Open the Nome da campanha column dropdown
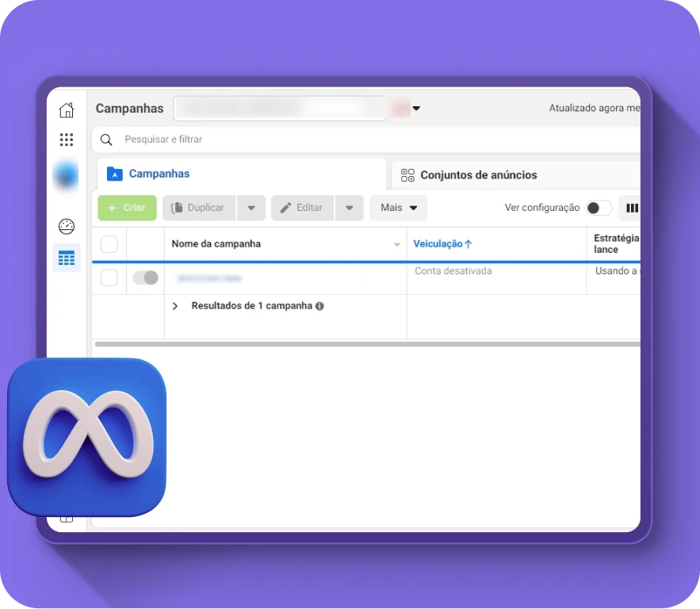Image resolution: width=700 pixels, height=609 pixels. point(397,244)
